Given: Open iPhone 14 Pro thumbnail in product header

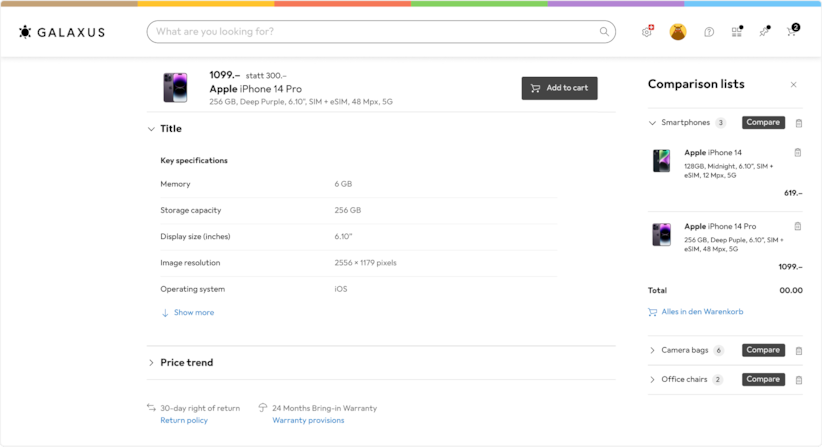Looking at the screenshot, I should click(x=176, y=88).
